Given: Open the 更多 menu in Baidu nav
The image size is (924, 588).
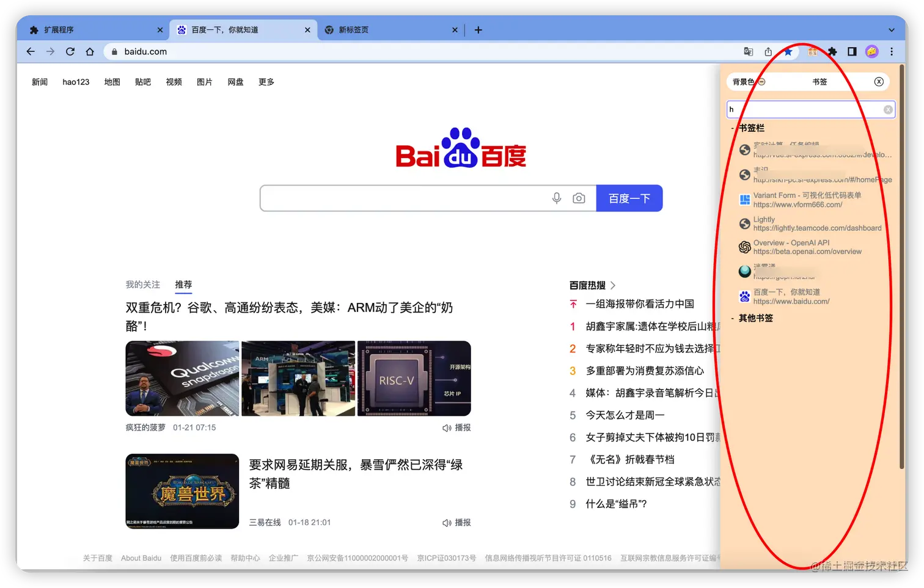Looking at the screenshot, I should tap(266, 82).
